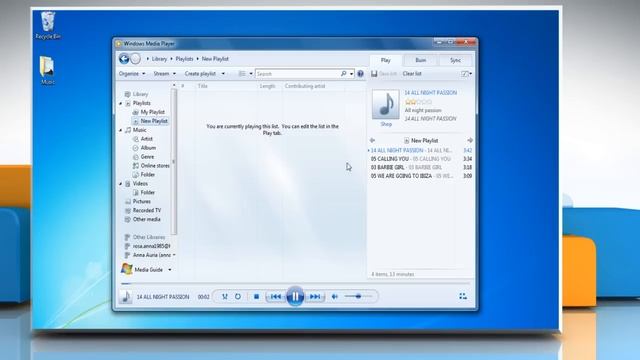The width and height of the screenshot is (640, 360).
Task: Skip to the next track
Action: [315, 297]
